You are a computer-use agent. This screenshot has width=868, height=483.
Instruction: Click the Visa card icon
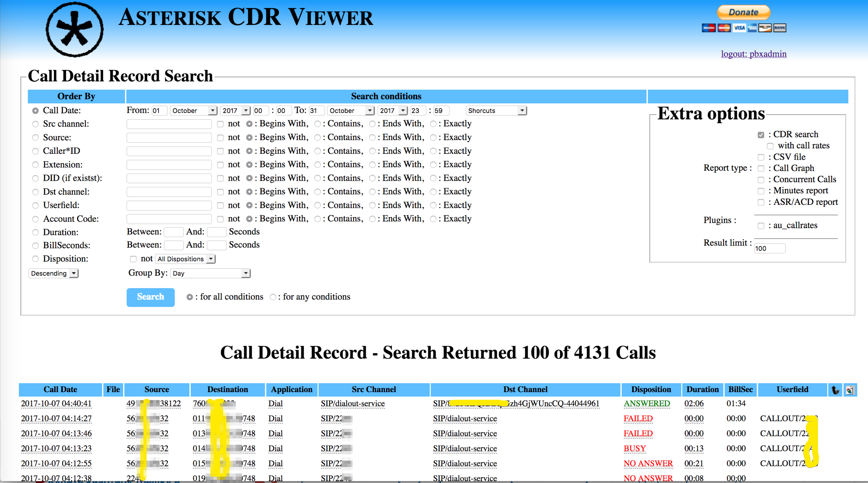point(739,28)
